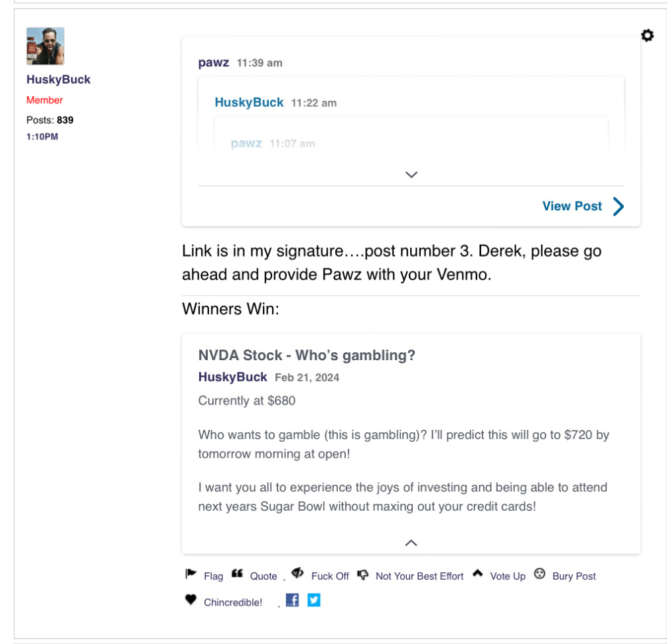Open View Post link
The image size is (667, 644).
pos(571,206)
